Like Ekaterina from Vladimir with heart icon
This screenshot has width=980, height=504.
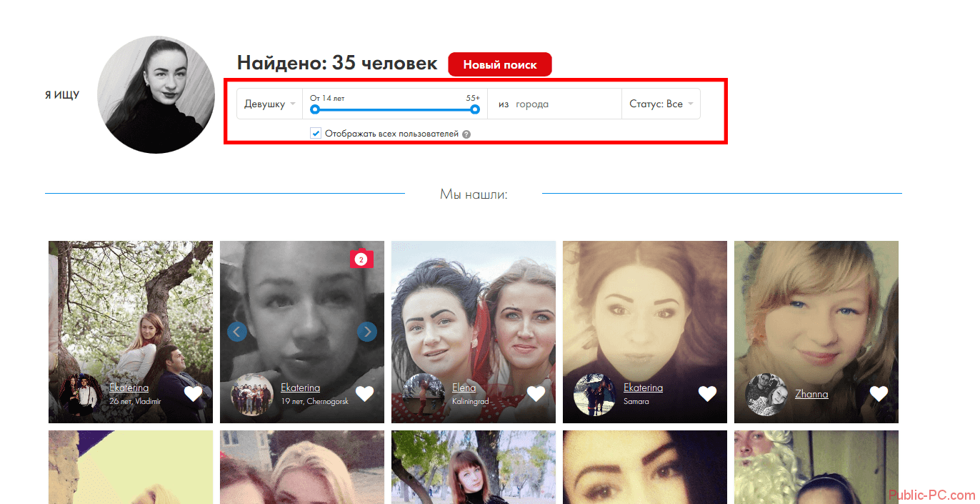tap(193, 394)
